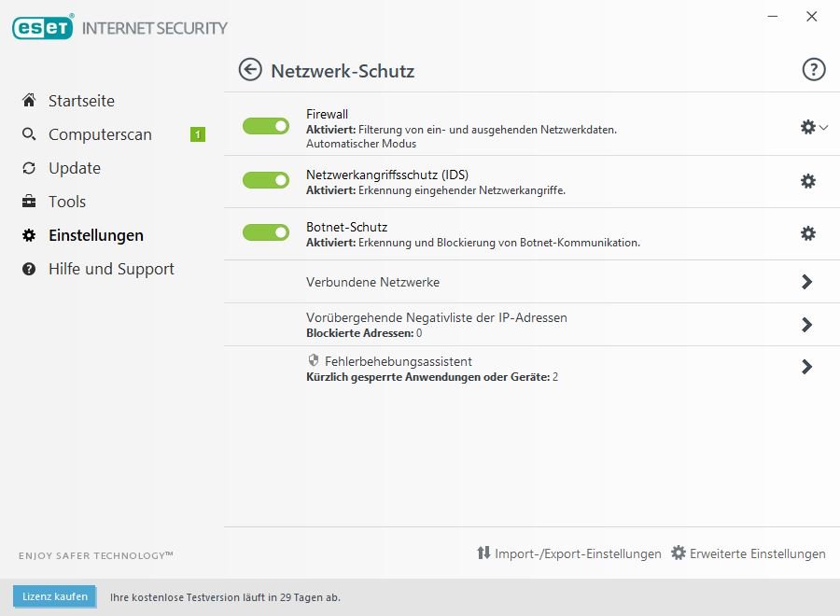Click the ESET logo in header
Viewport: 840px width, 616px height.
[43, 28]
